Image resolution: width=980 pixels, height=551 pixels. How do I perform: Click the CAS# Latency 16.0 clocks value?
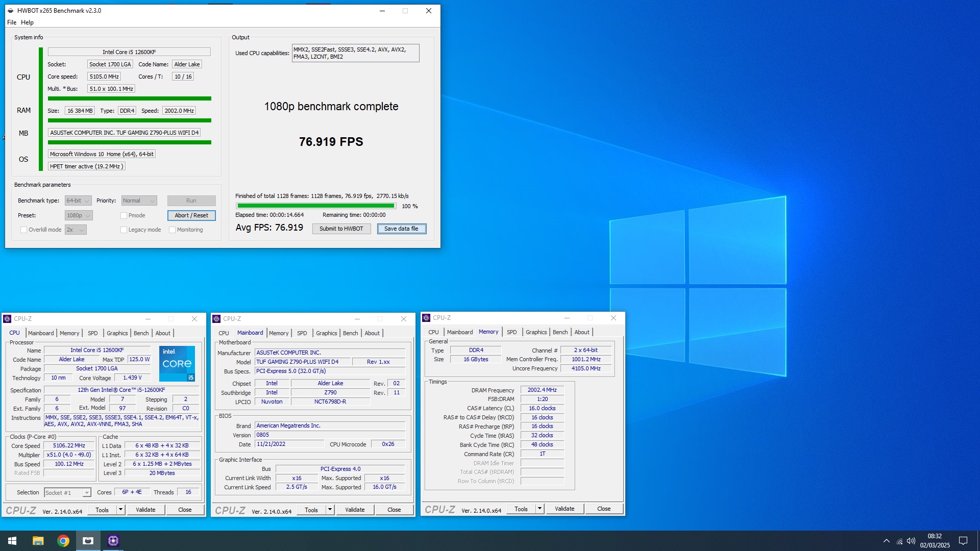542,409
